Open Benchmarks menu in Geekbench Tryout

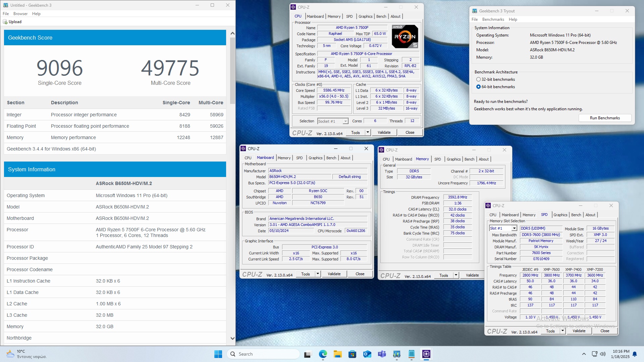(x=493, y=19)
